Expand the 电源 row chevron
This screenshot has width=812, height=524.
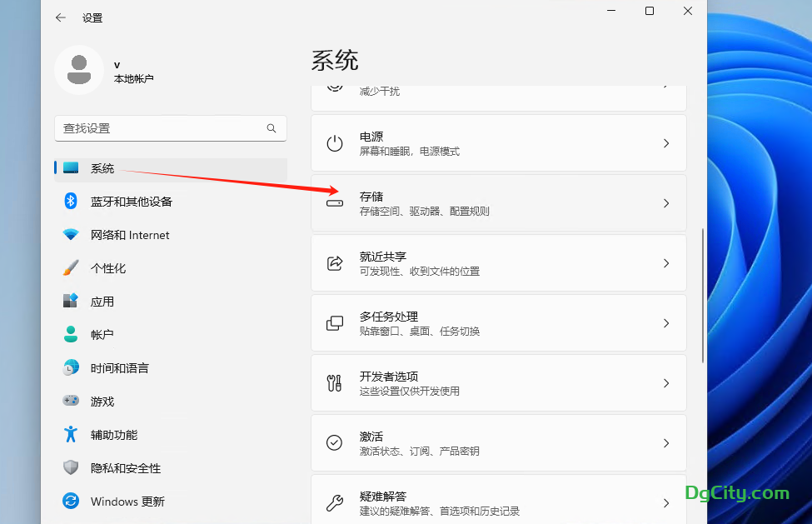click(665, 143)
